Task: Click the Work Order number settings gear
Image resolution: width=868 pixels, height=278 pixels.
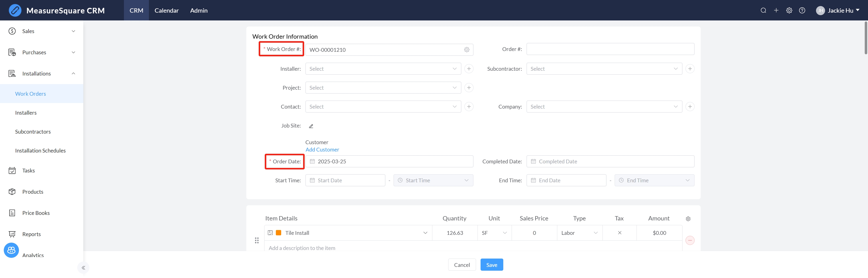Action: click(466, 49)
